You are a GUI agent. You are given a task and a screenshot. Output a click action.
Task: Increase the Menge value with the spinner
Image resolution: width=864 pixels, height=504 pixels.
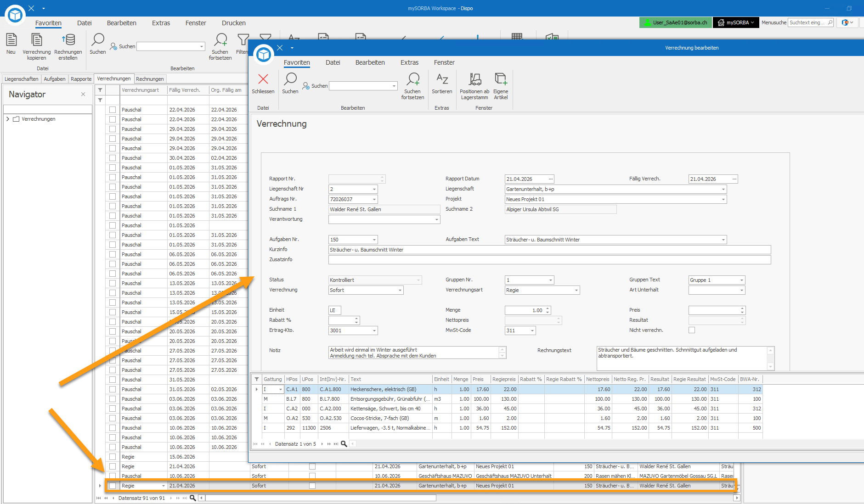pyautogui.click(x=548, y=308)
